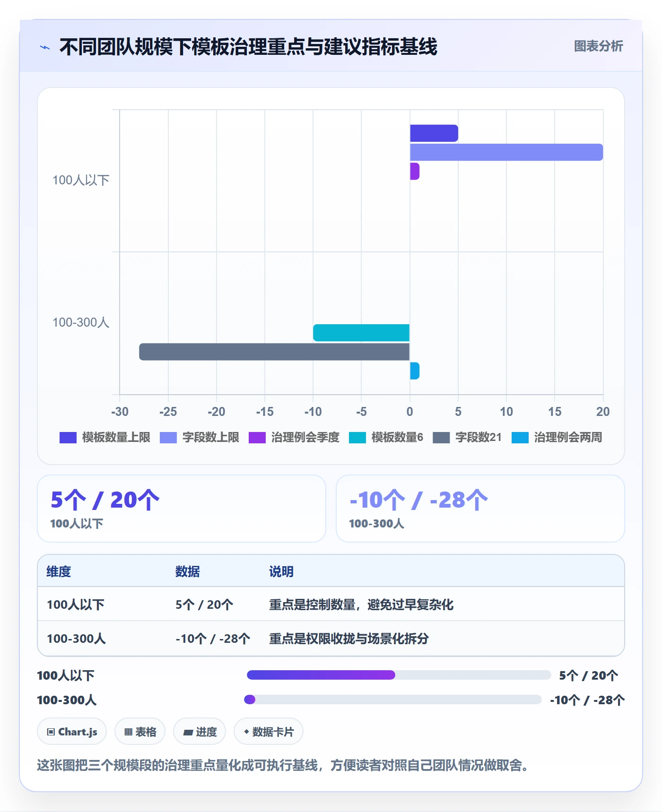Click the table cell 重点是控制数量，避免过早复杂化

pyautogui.click(x=361, y=605)
